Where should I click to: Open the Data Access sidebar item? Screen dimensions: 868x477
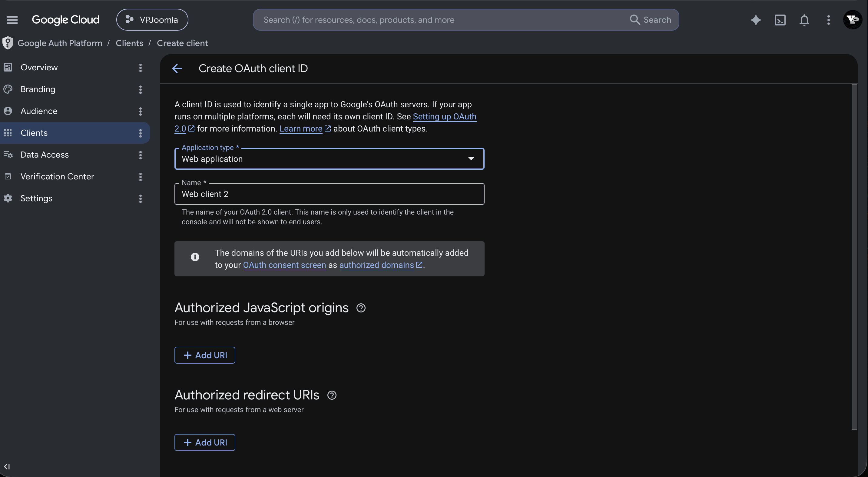[x=45, y=155]
